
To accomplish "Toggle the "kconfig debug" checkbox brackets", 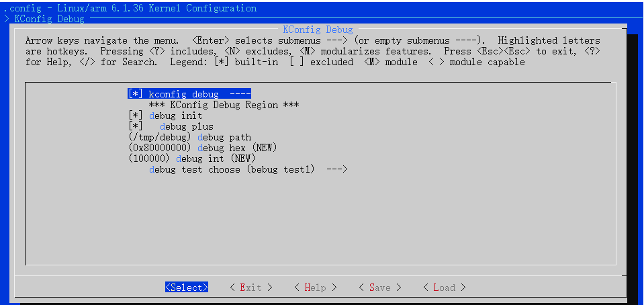I will pyautogui.click(x=136, y=94).
